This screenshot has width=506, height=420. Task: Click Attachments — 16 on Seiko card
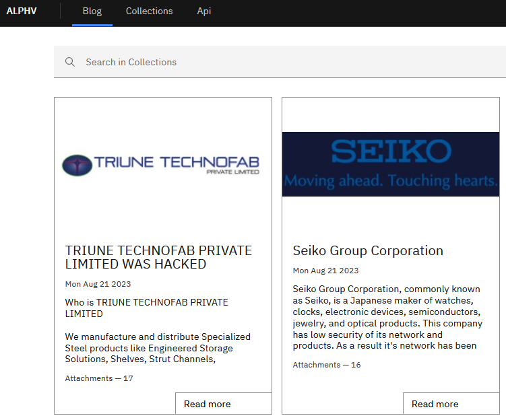click(327, 365)
